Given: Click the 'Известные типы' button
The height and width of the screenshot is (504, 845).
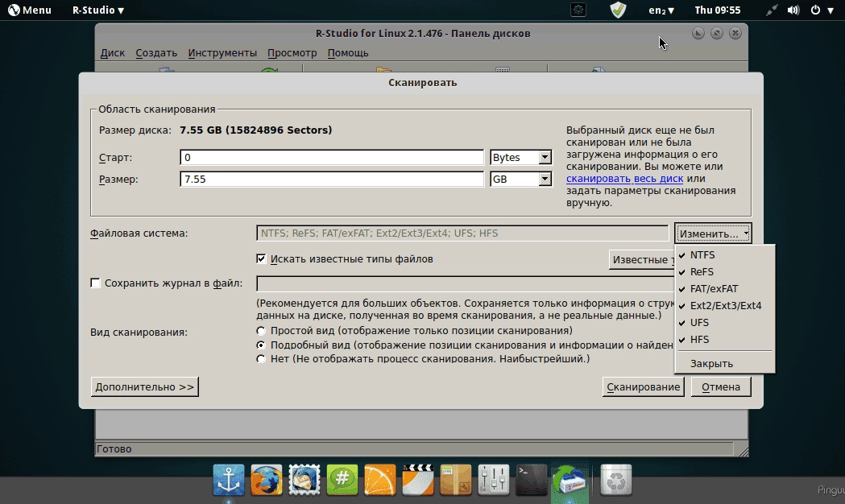Looking at the screenshot, I should tap(642, 259).
